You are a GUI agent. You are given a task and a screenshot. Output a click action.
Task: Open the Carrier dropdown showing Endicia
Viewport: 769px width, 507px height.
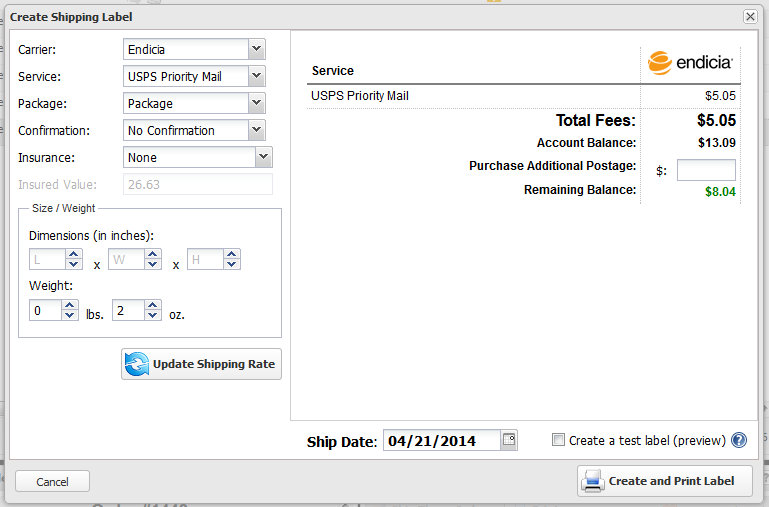[x=194, y=49]
